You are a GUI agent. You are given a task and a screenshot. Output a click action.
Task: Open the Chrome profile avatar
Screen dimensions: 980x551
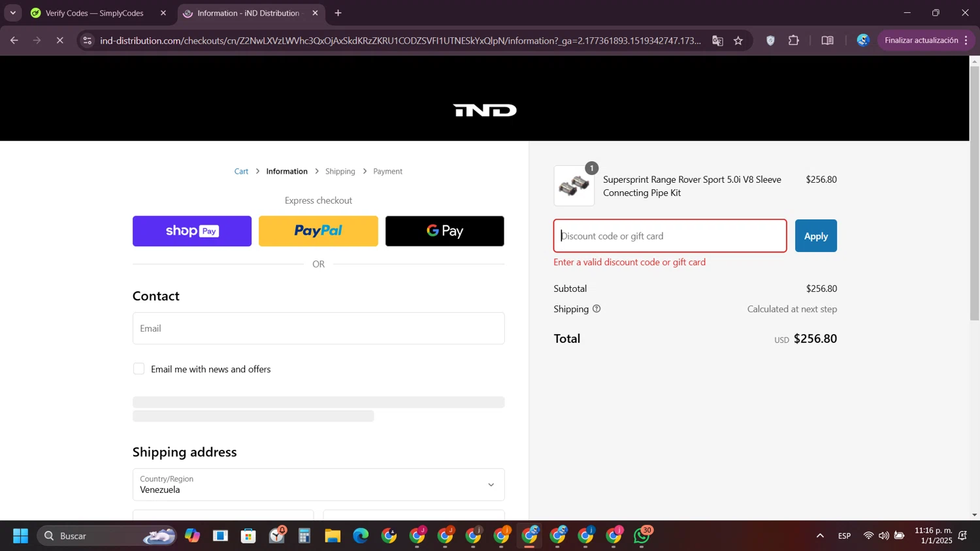click(x=863, y=40)
